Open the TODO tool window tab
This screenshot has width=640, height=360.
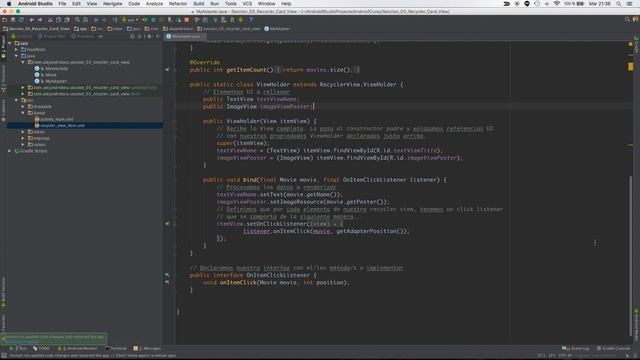tap(41, 349)
